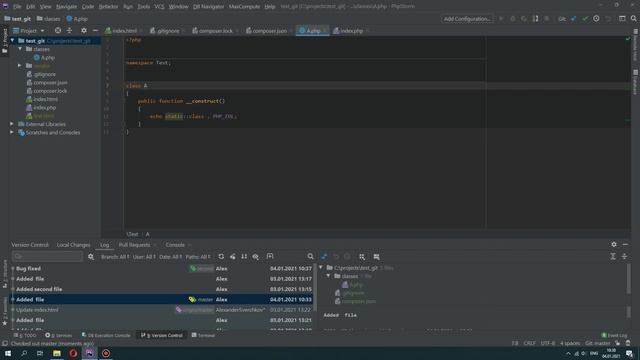This screenshot has height=360, width=640.
Task: Collapse the classes folder in commit details
Action: tap(329, 276)
